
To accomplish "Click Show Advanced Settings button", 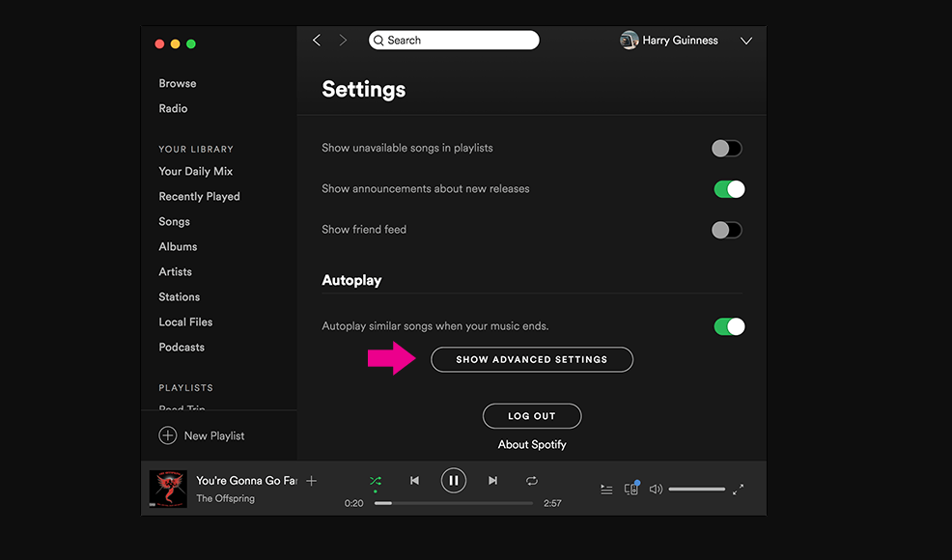I will click(532, 359).
